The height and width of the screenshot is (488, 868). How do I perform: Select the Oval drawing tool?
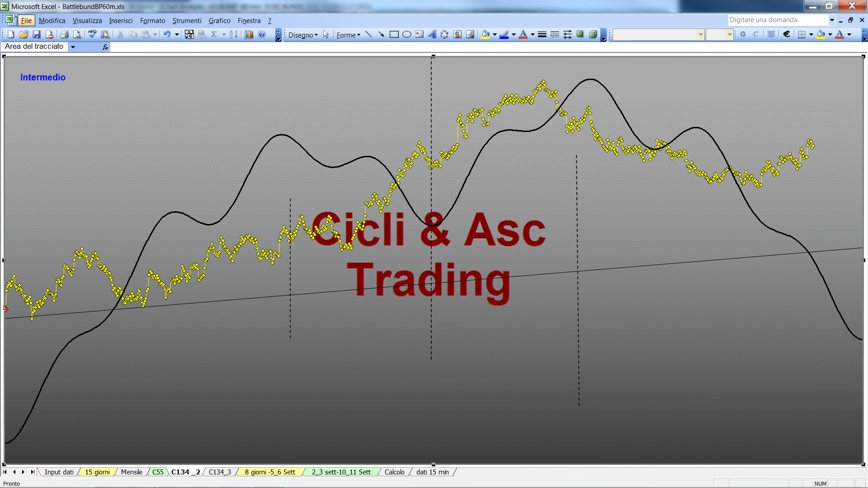[x=406, y=34]
